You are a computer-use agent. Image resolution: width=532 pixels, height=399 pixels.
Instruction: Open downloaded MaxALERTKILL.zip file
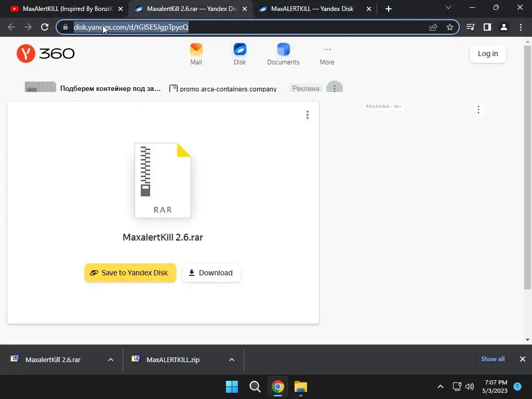tap(173, 360)
